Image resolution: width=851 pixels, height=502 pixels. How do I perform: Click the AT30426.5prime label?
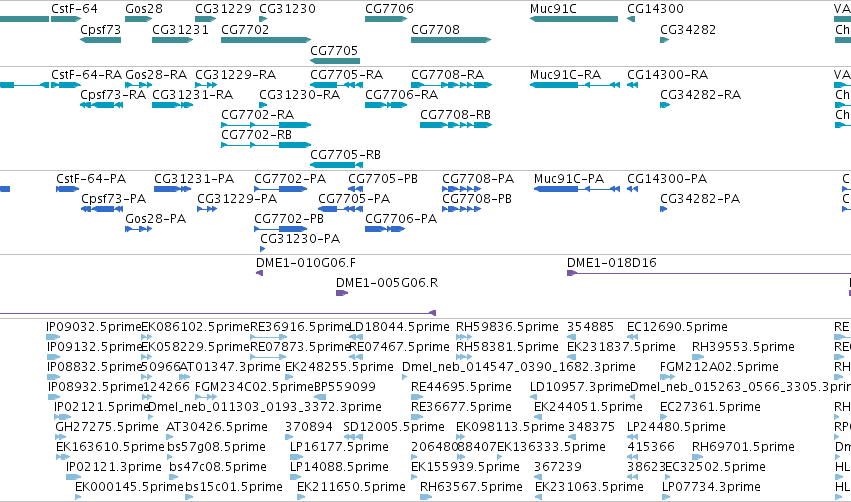[x=217, y=427]
